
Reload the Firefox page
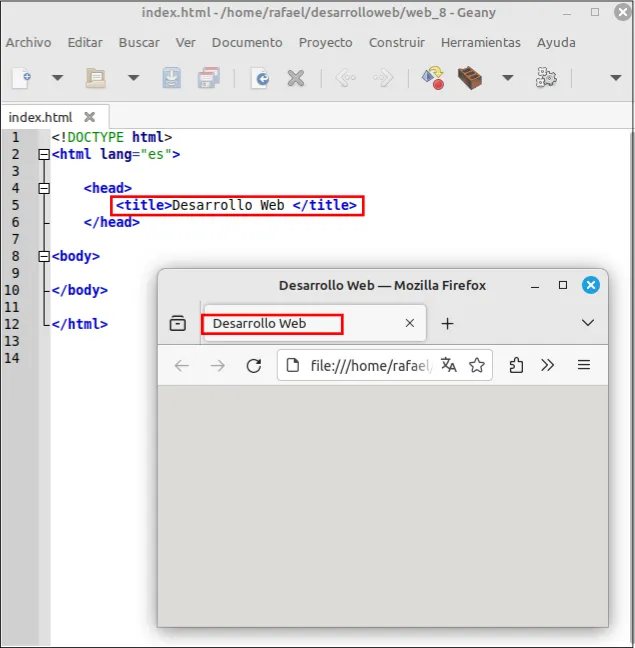pos(254,366)
